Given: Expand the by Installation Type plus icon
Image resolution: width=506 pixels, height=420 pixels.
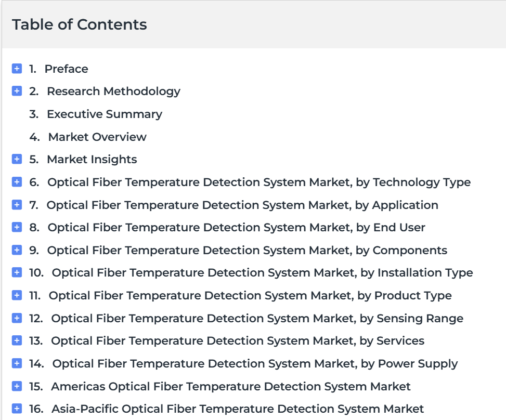Looking at the screenshot, I should (17, 272).
